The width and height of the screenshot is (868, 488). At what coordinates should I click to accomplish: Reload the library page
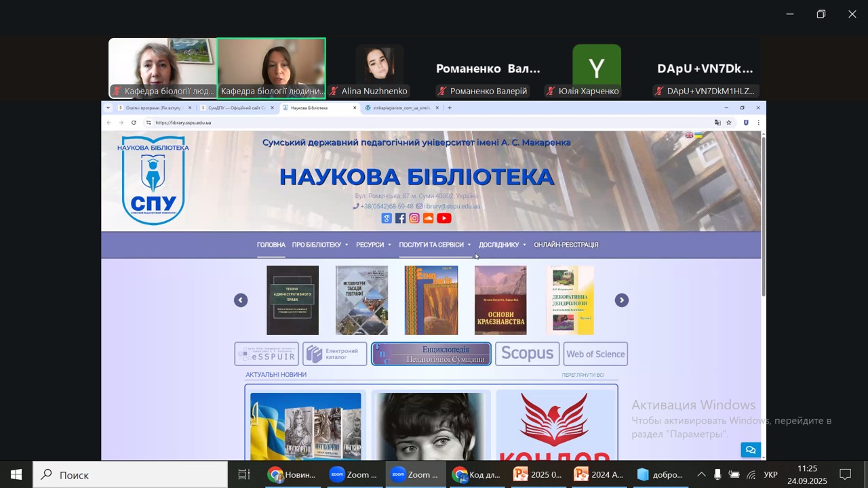point(134,123)
